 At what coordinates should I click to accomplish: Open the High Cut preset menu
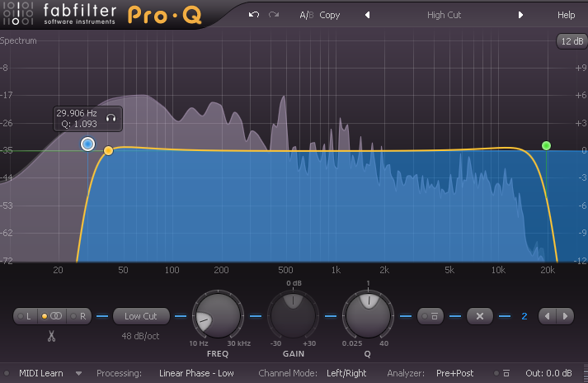tap(444, 15)
